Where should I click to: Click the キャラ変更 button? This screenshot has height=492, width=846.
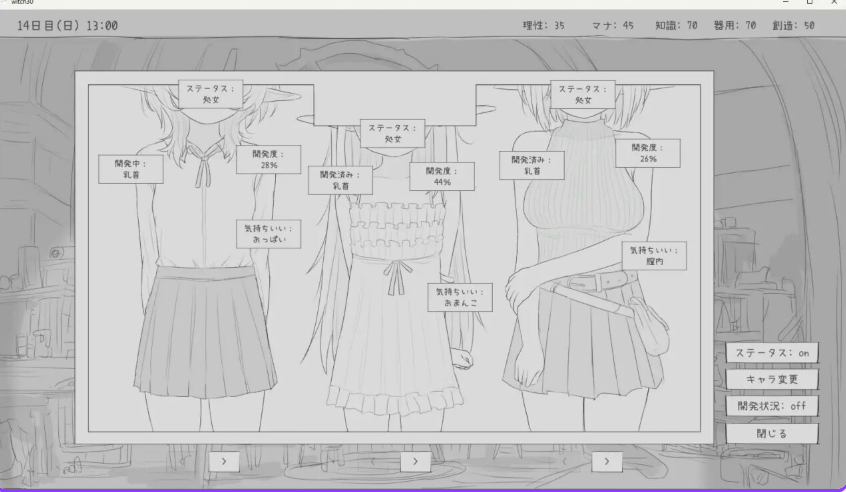pos(772,380)
